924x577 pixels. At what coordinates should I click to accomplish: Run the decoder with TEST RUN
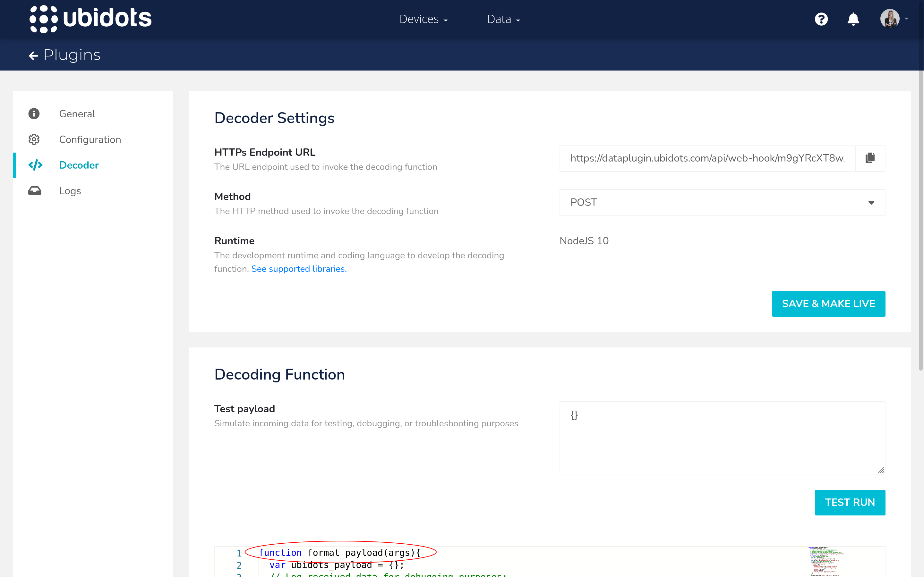tap(850, 502)
